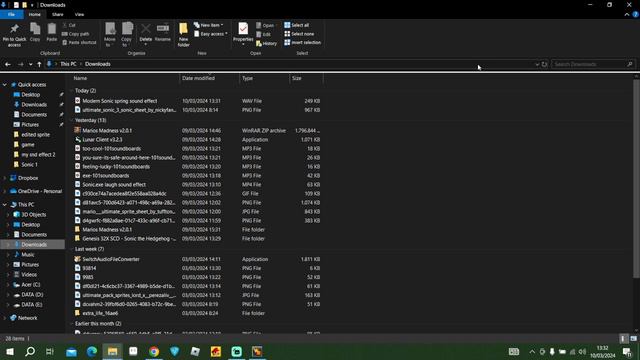Open Microsoft Edge from taskbar
This screenshot has height=360, width=640.
[92, 351]
